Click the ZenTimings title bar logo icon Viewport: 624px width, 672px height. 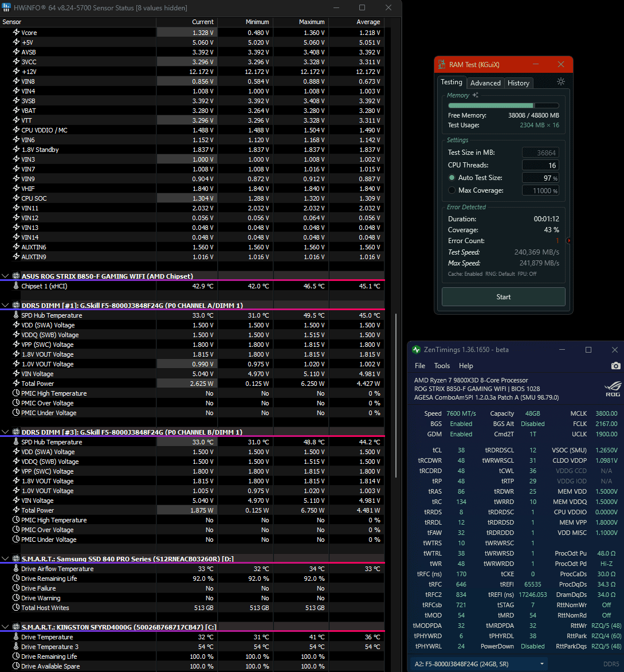(x=416, y=350)
